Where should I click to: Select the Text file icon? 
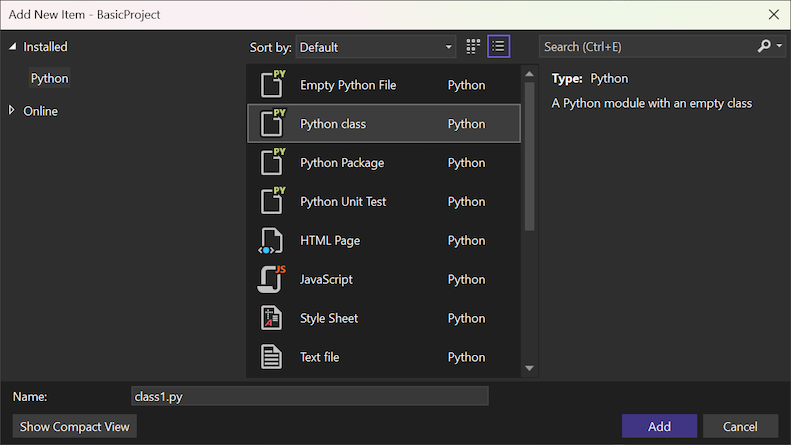click(272, 357)
